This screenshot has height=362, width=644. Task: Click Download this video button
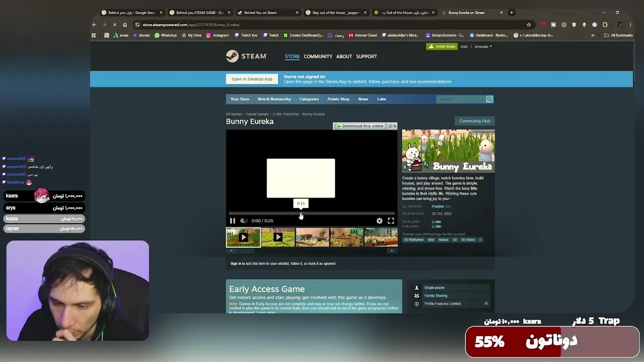(360, 126)
